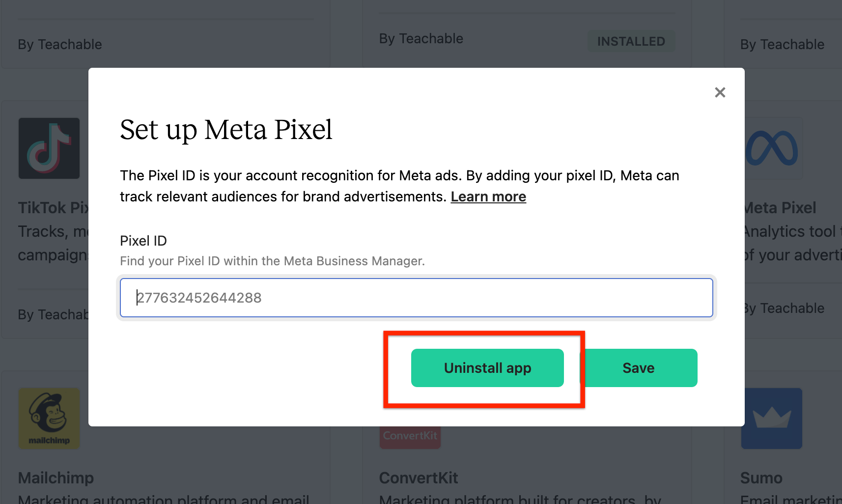
Task: Click the Pixel ID field label
Action: 143,241
